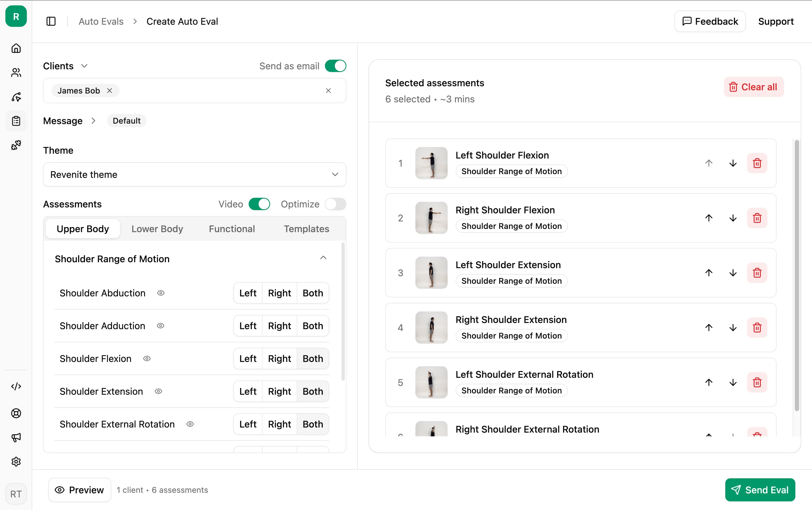Select Right for Shoulder Extension

tap(280, 391)
